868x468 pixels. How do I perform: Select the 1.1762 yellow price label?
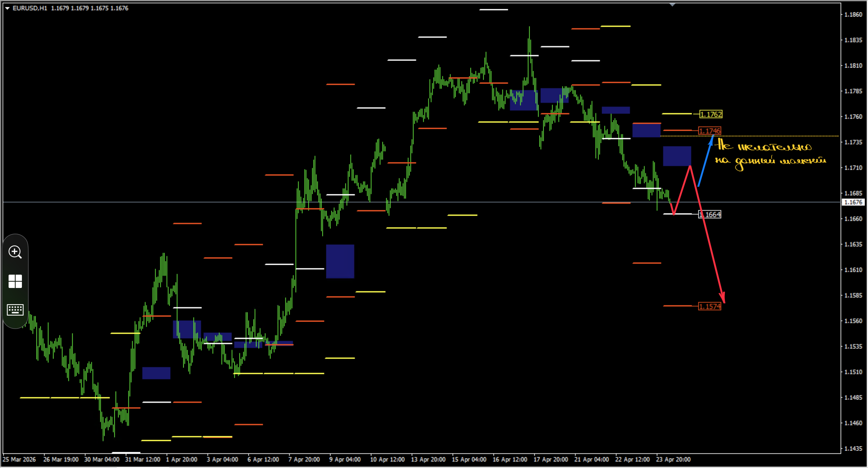point(711,115)
